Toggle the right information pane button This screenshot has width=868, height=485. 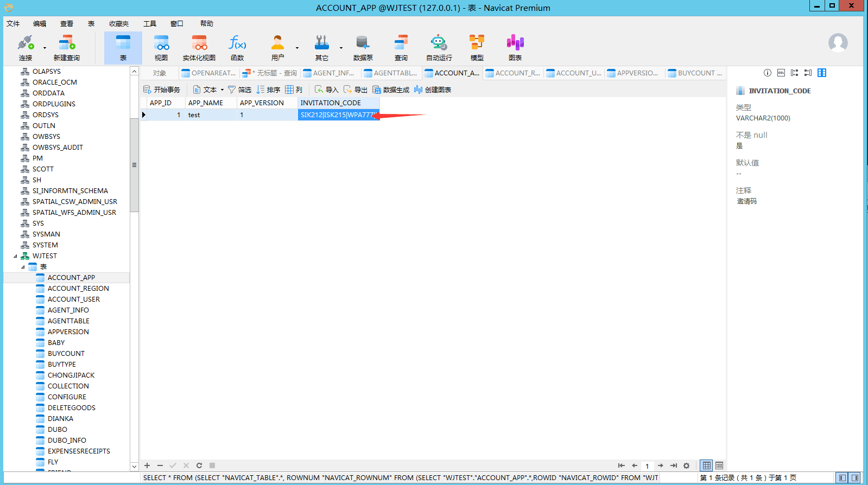[855, 478]
